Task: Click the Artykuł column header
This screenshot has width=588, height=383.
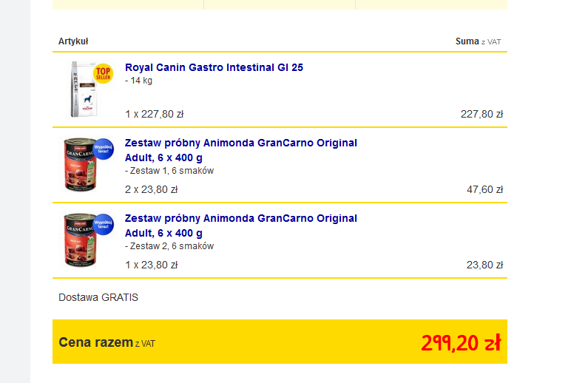Action: point(73,41)
